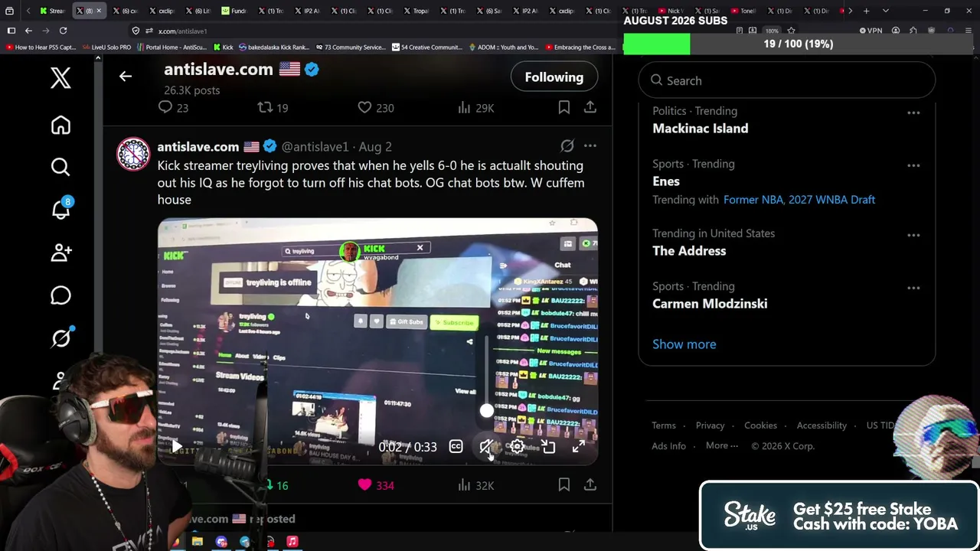
Task: Open the Privacy footer link
Action: click(x=710, y=425)
